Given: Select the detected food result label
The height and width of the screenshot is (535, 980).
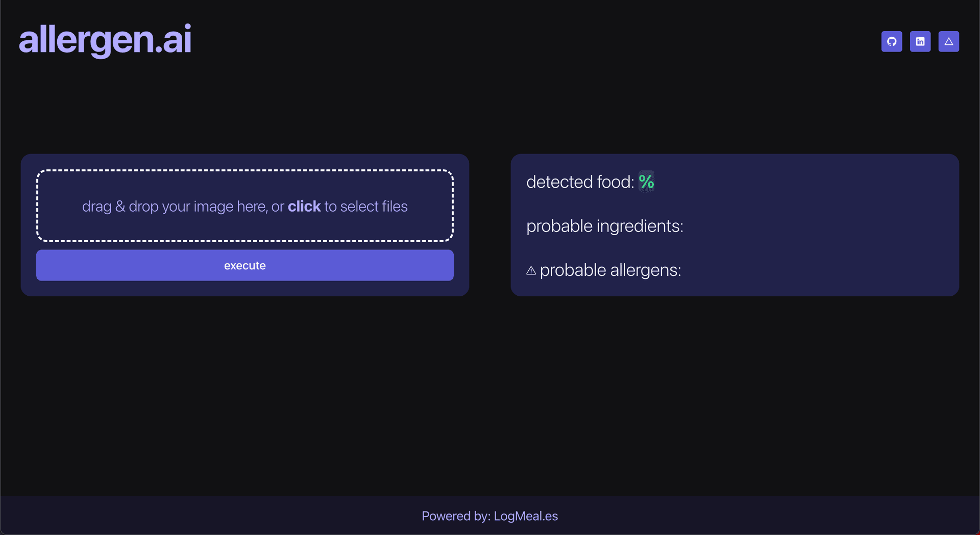Looking at the screenshot, I should pos(580,182).
